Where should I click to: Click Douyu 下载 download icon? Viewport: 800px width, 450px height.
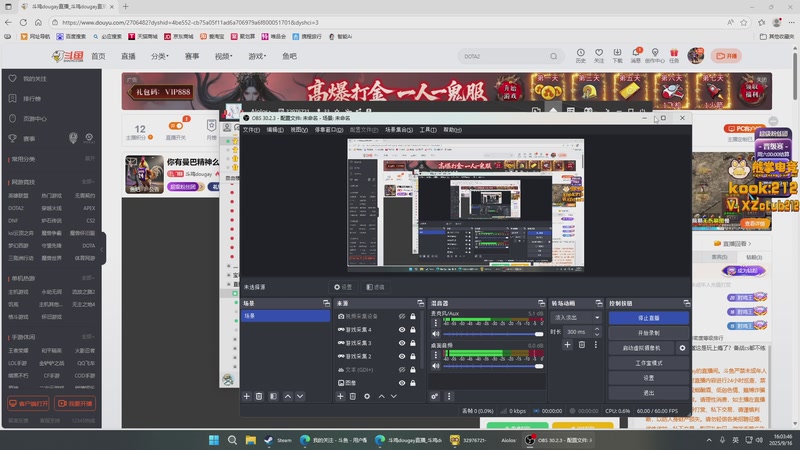(x=617, y=56)
